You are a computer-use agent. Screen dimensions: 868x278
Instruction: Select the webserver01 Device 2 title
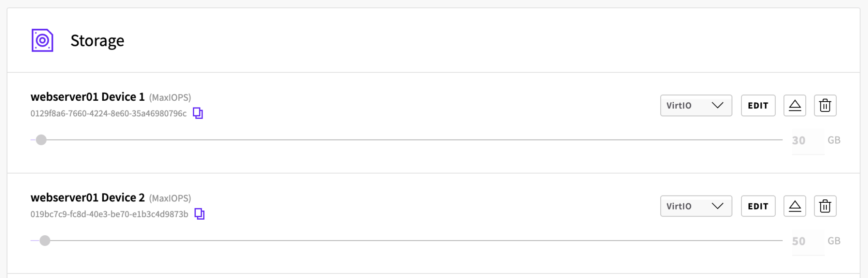pyautogui.click(x=87, y=197)
